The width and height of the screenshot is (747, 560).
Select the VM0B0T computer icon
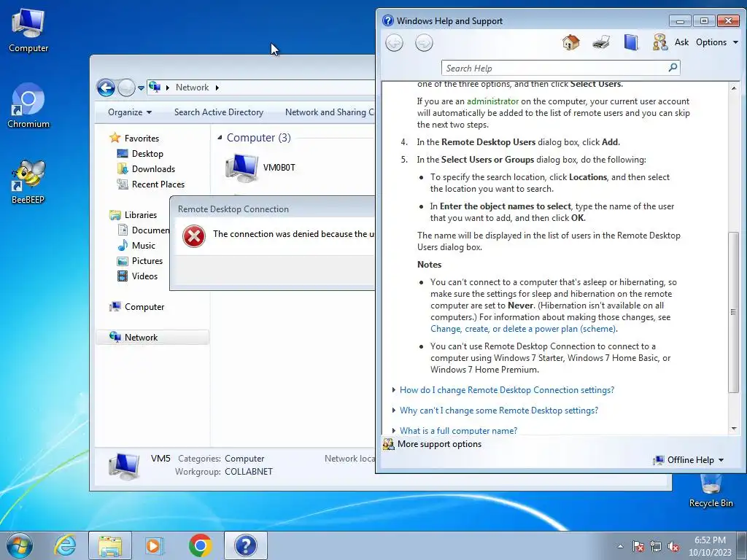[260, 168]
